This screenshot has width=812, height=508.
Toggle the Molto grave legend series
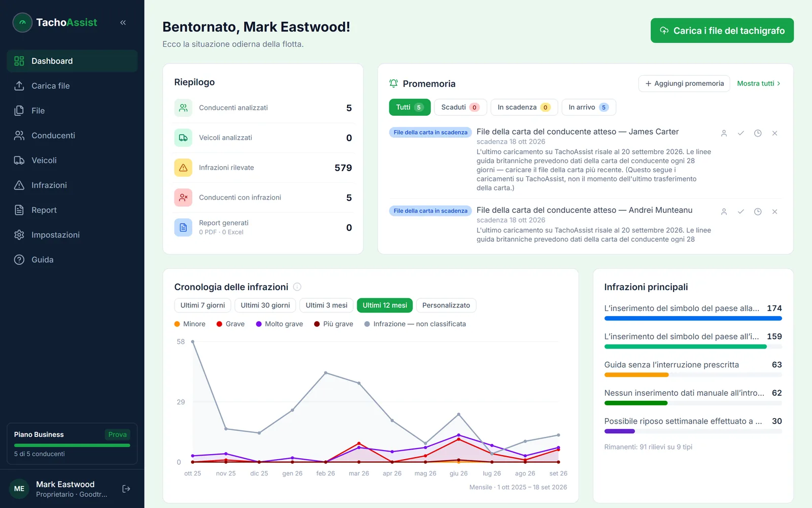279,324
